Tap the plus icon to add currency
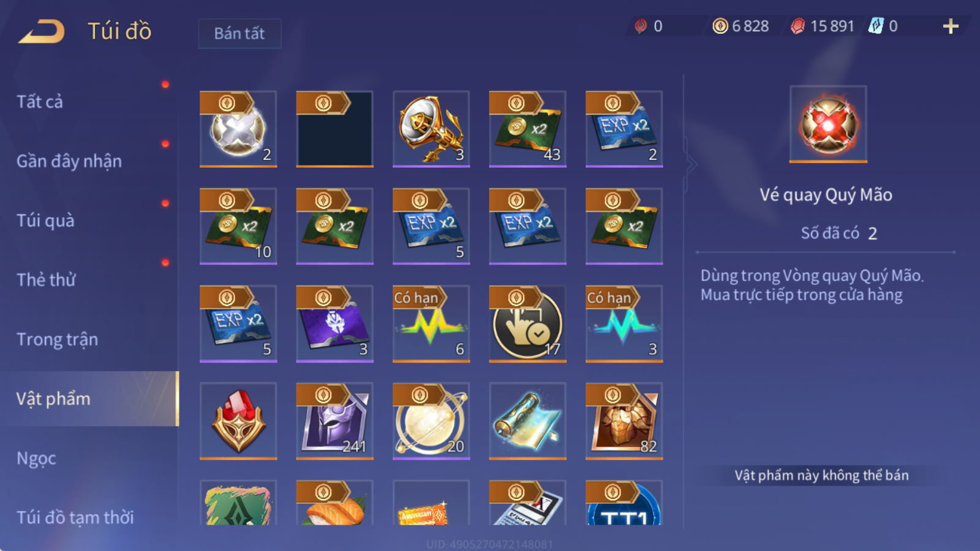This screenshot has height=551, width=980. pos(951,26)
